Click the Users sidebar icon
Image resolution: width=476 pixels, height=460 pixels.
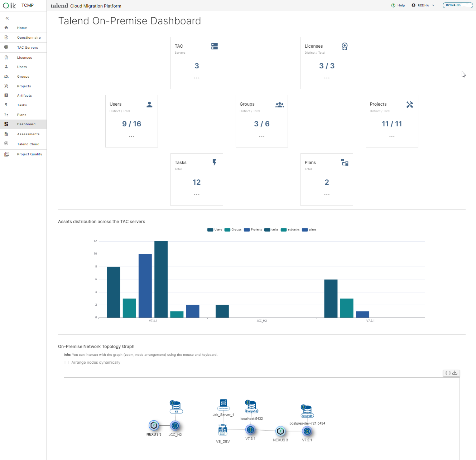point(6,67)
